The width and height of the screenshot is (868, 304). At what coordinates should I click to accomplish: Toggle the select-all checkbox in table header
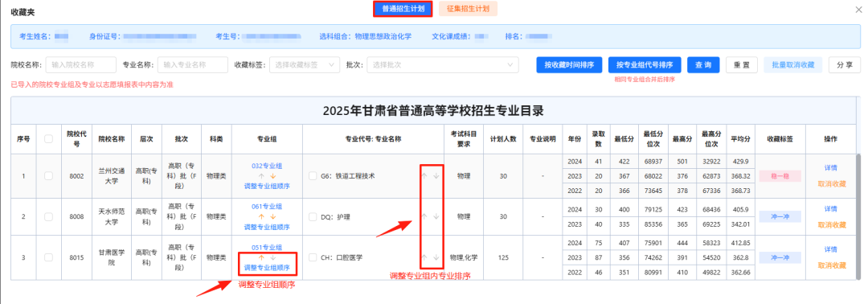48,139
